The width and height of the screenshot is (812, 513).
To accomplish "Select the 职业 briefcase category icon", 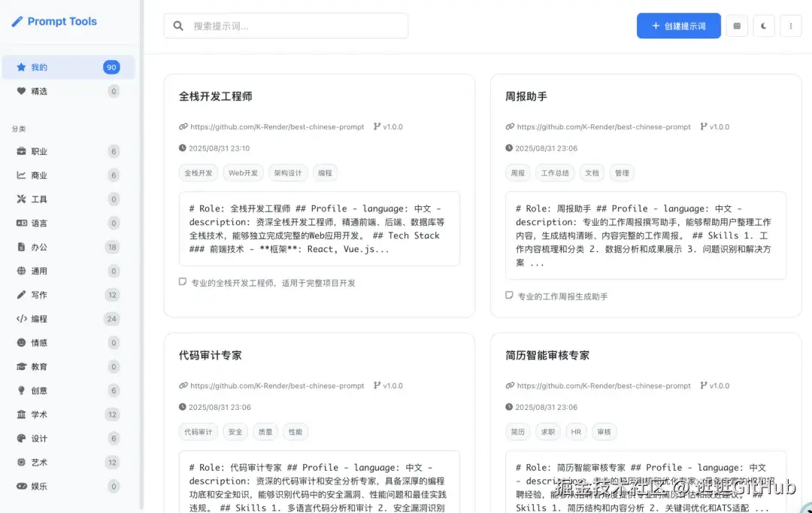I will tap(23, 150).
